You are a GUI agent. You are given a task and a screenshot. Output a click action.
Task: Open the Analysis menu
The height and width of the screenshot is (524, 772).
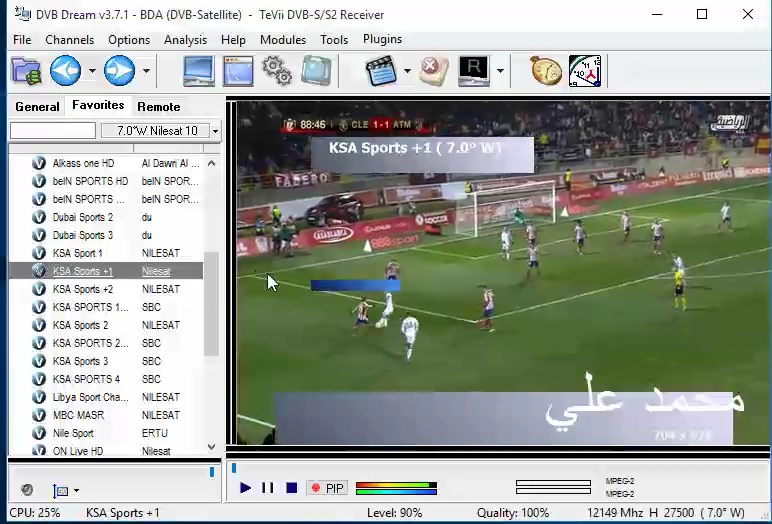185,39
